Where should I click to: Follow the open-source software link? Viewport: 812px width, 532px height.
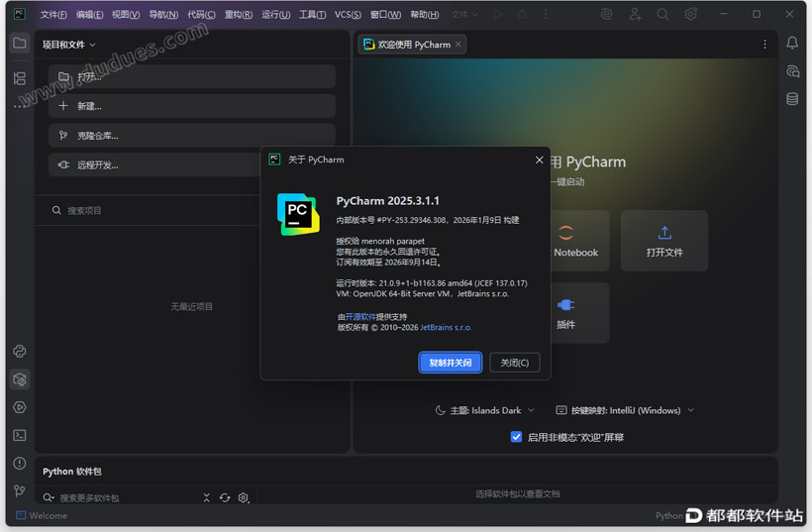(x=360, y=316)
